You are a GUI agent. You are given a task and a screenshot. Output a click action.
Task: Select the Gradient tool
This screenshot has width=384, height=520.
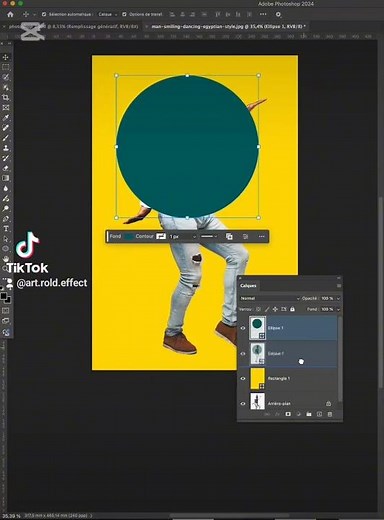(6, 178)
